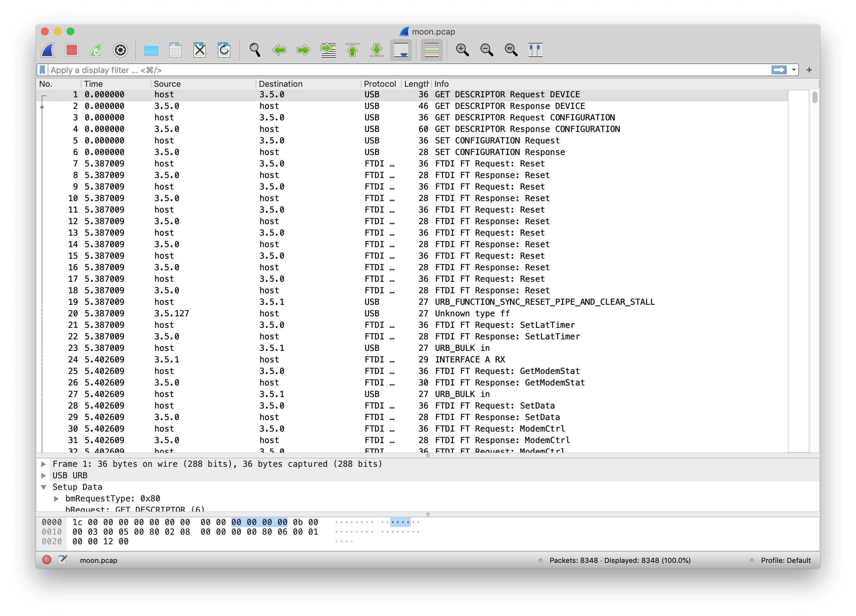Zoom in on packet text
The height and width of the screenshot is (616, 856).
point(462,50)
